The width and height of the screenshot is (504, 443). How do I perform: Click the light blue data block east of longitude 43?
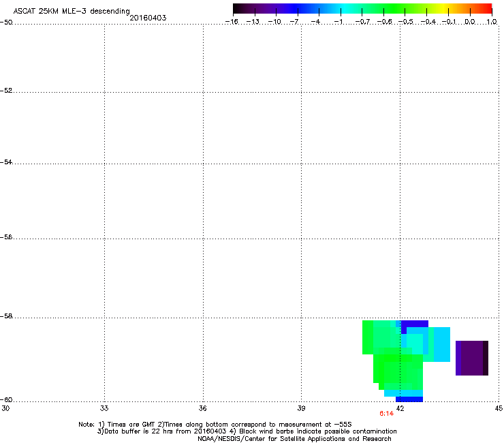[441, 344]
